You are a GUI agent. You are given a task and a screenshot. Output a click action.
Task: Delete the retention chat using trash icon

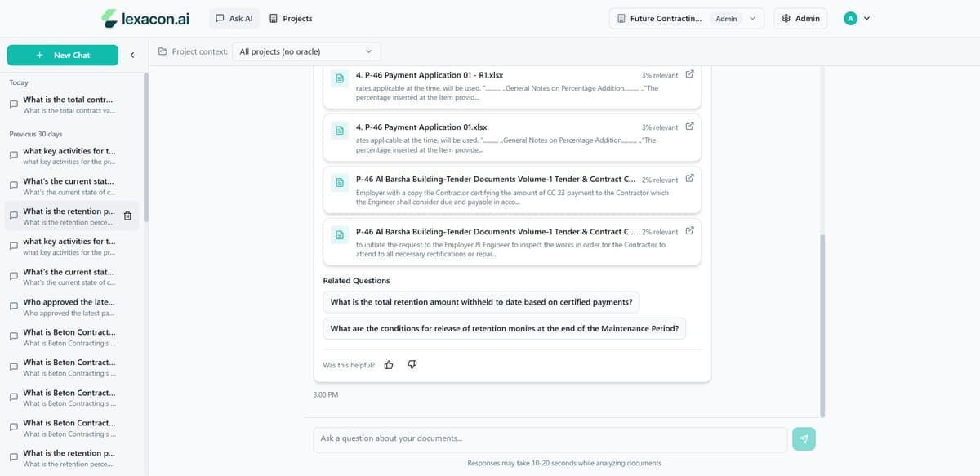127,216
